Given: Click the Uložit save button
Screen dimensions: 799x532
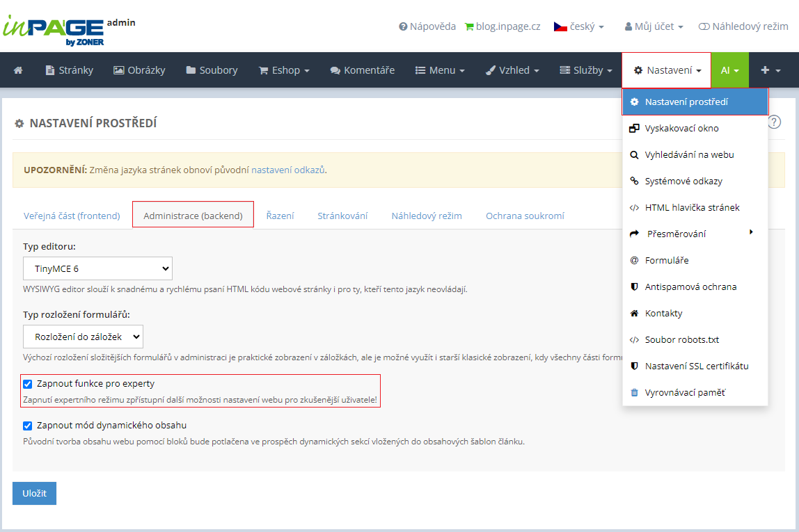Looking at the screenshot, I should pos(34,493).
